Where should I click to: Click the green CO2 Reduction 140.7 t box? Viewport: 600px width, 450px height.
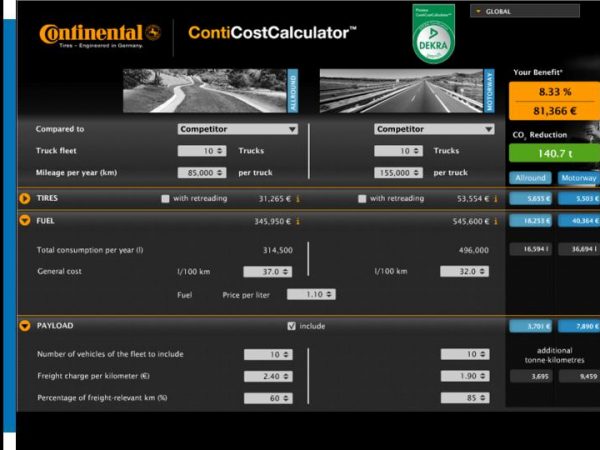pyautogui.click(x=554, y=153)
